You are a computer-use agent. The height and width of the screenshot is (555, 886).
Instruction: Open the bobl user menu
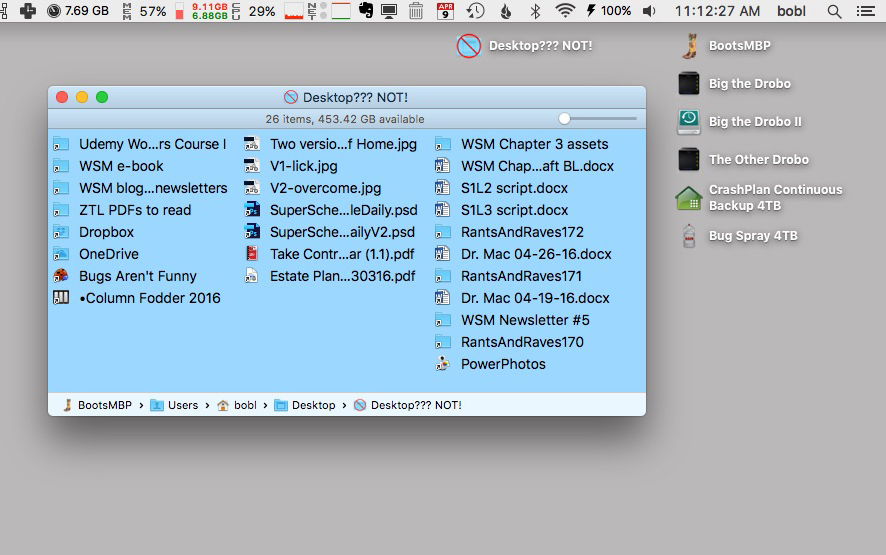(791, 11)
